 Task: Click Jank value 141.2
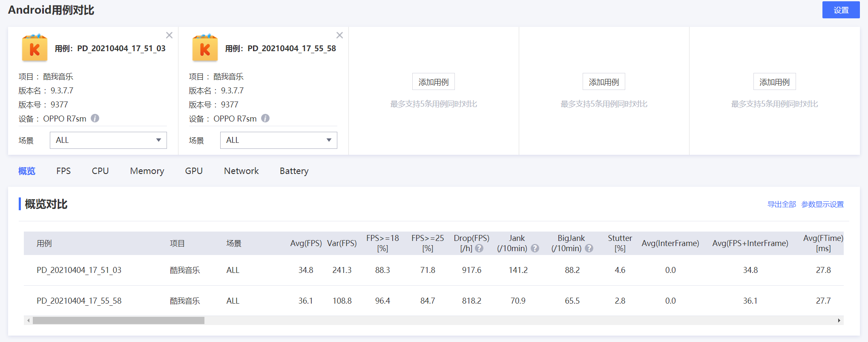(518, 270)
